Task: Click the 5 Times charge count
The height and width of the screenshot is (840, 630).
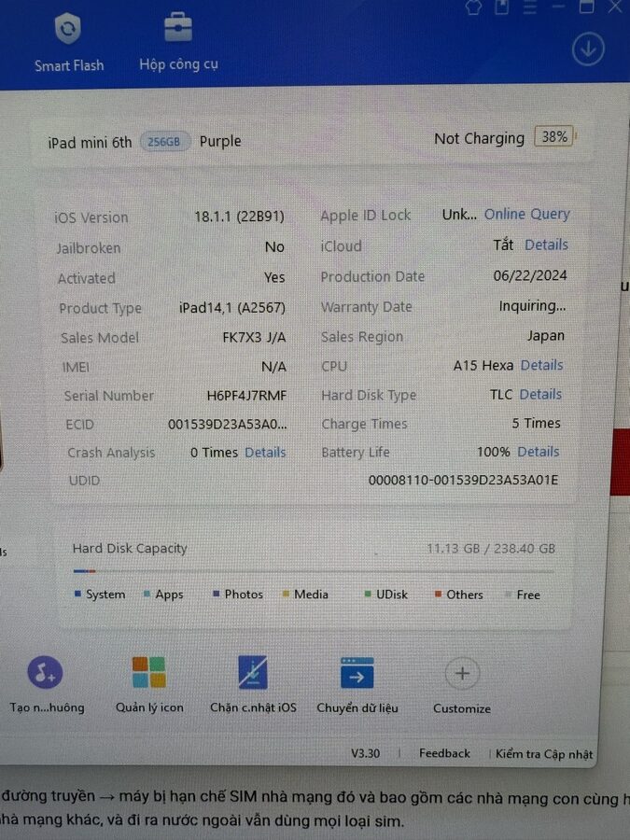Action: [x=536, y=423]
